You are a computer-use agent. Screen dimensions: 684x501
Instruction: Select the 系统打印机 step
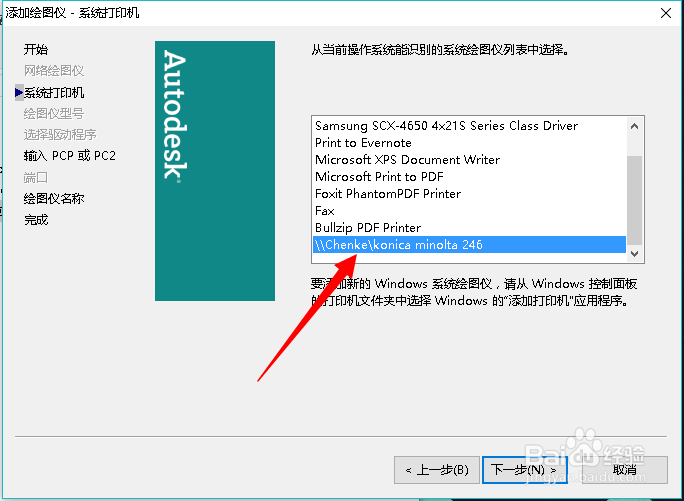[x=54, y=93]
